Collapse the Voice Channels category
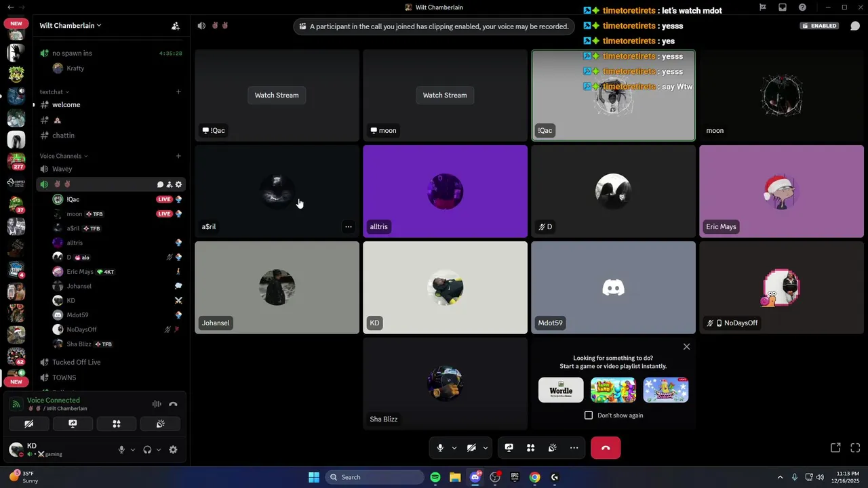The image size is (868, 488). click(x=64, y=156)
